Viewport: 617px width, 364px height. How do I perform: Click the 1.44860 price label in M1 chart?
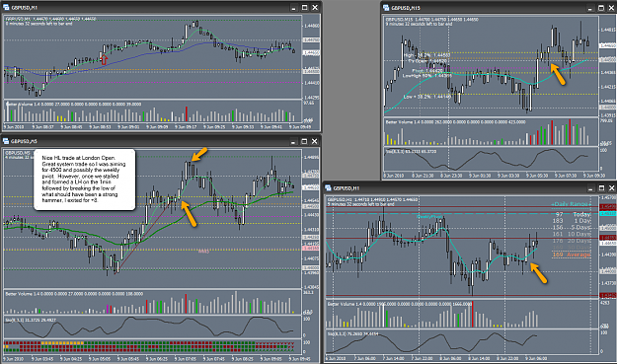[x=312, y=26]
